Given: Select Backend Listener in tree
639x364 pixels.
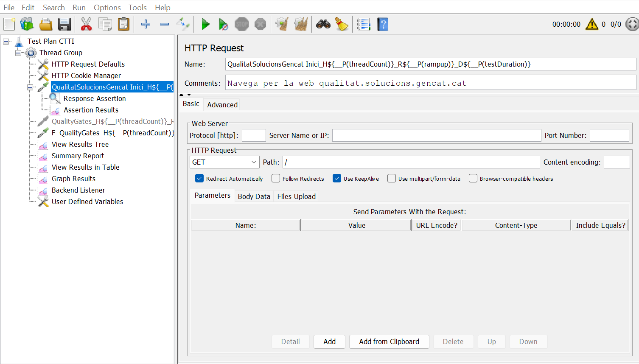Looking at the screenshot, I should tap(78, 190).
